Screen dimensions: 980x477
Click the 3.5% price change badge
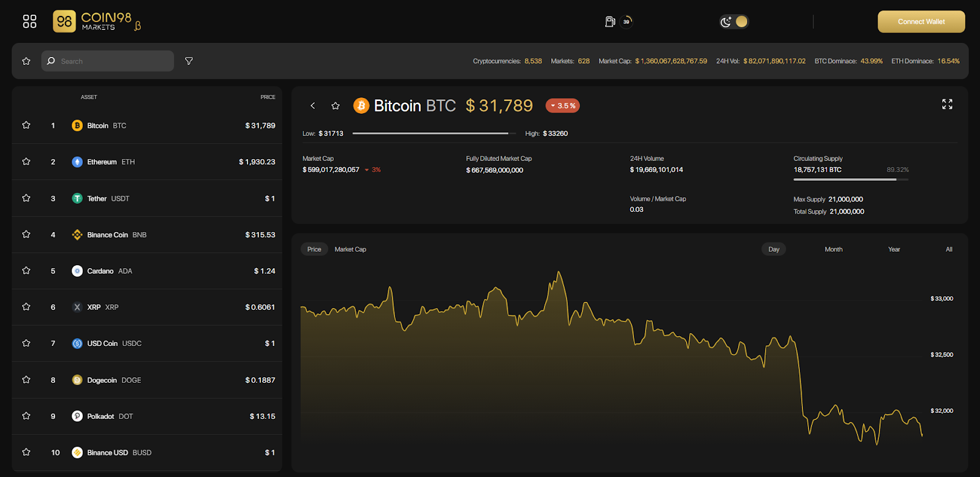click(x=563, y=106)
